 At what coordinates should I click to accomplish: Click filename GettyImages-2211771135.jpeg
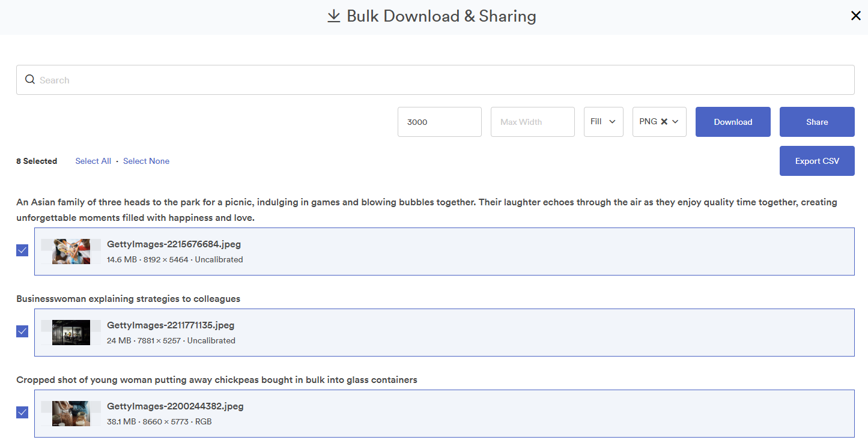click(x=171, y=325)
